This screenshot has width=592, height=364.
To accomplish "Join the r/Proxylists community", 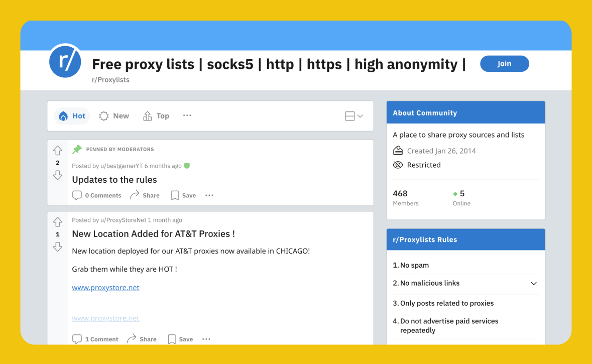I will click(x=504, y=63).
